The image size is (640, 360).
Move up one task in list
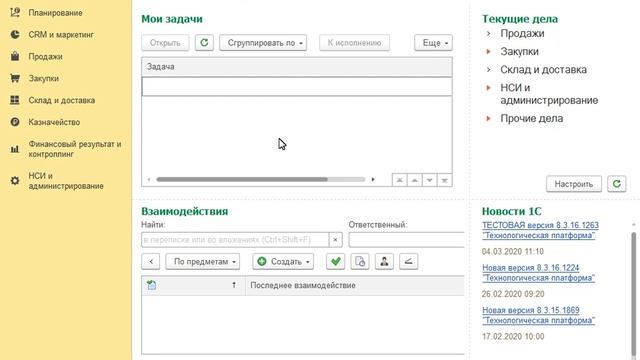coord(415,180)
